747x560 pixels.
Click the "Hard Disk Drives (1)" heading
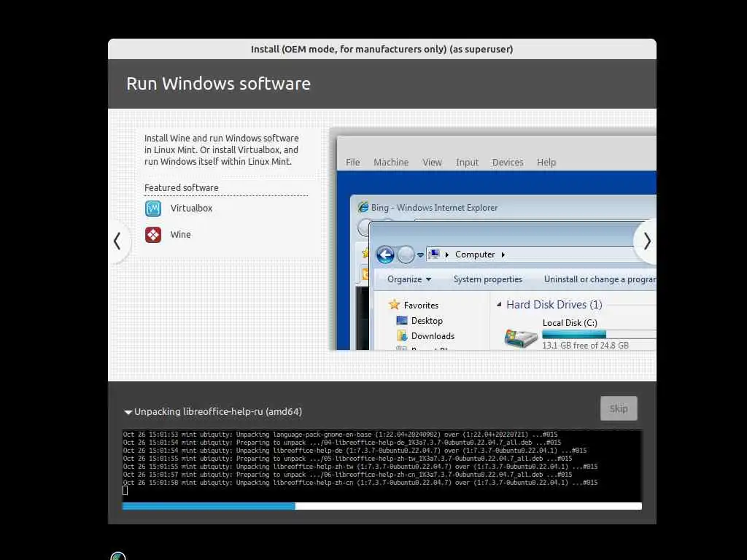[554, 305]
